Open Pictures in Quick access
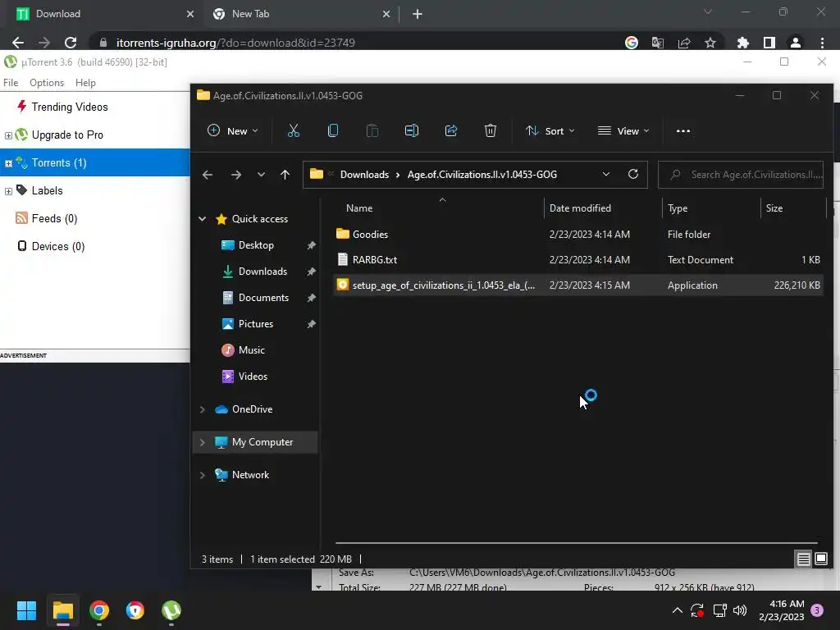Viewport: 840px width, 630px height. (256, 324)
